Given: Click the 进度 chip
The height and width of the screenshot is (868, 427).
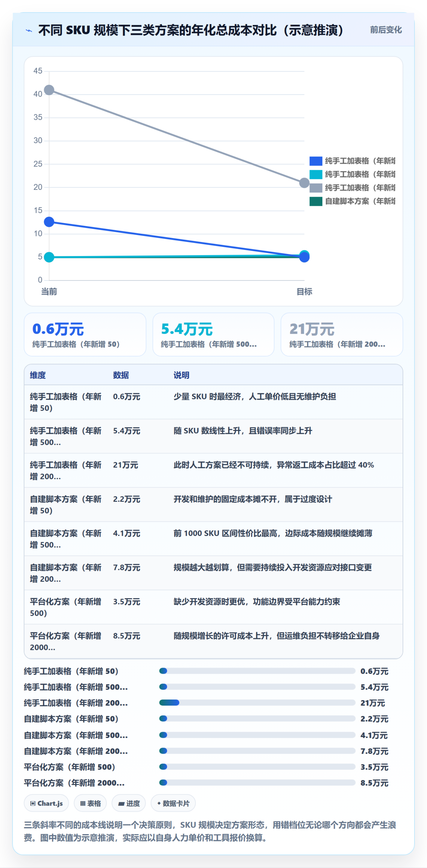Looking at the screenshot, I should click(129, 803).
